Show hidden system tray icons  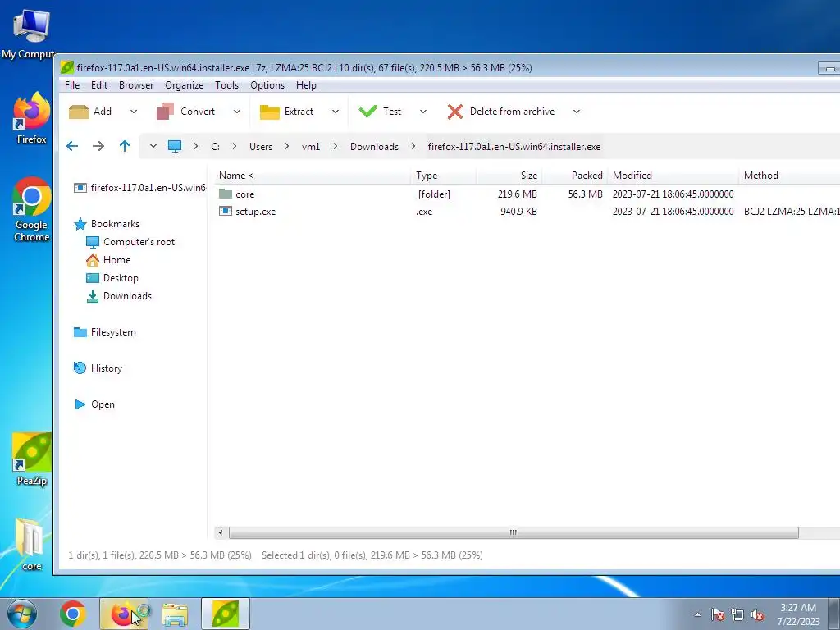(x=697, y=614)
